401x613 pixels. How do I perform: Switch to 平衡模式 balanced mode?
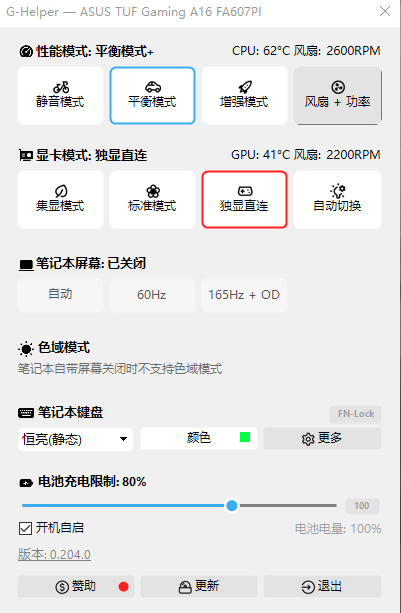coord(152,95)
